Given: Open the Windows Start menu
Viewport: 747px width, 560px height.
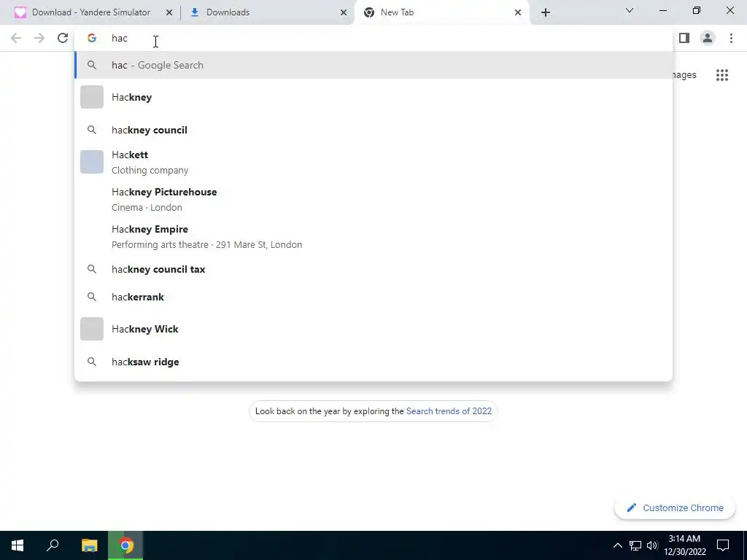Looking at the screenshot, I should coord(18,545).
